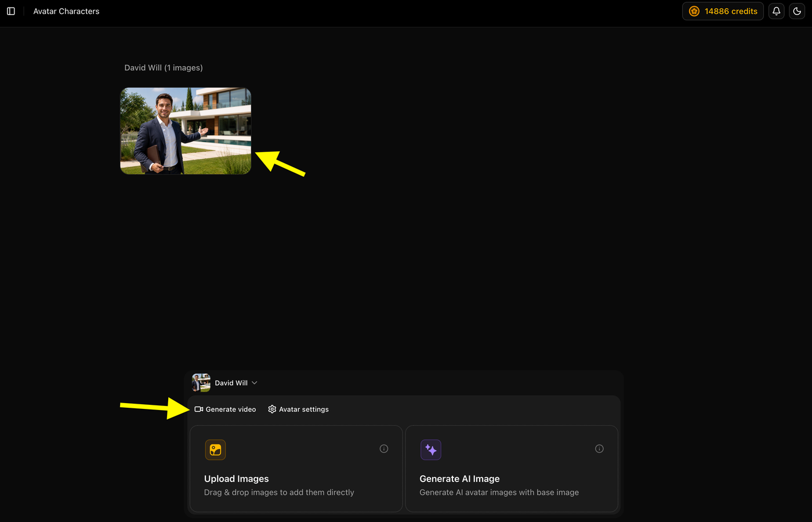Click the credits coin icon
The height and width of the screenshot is (522, 812).
point(694,11)
